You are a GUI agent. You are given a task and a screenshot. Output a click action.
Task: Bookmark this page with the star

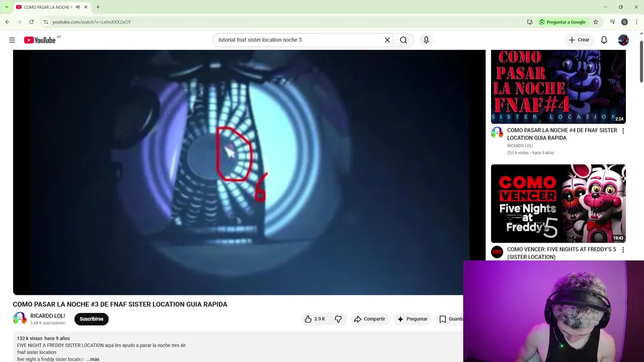(596, 22)
